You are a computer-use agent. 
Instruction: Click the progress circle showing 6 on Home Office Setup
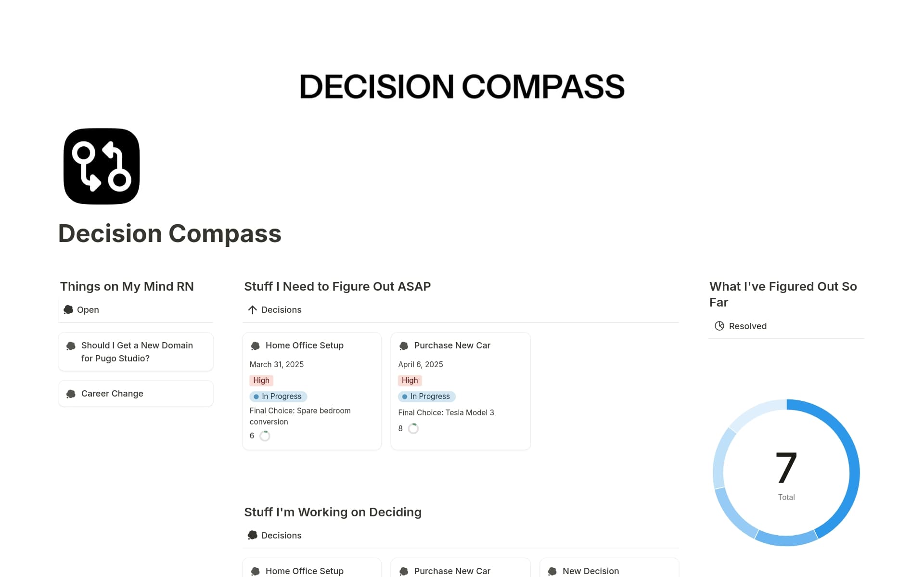pyautogui.click(x=265, y=436)
